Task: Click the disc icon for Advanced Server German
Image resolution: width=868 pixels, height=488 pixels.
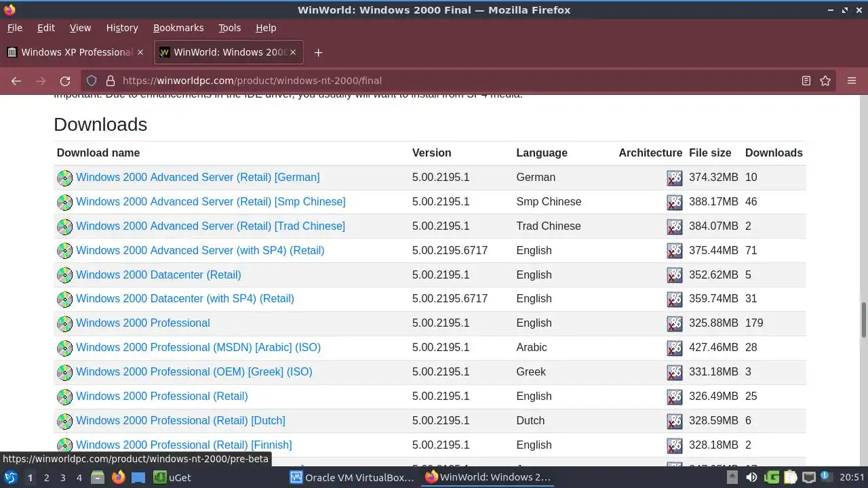Action: point(64,178)
